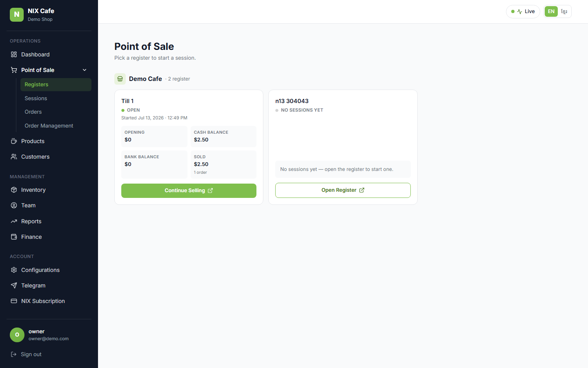This screenshot has width=588, height=368.
Task: Open the Dashboard icon in sidebar
Action: coord(14,54)
